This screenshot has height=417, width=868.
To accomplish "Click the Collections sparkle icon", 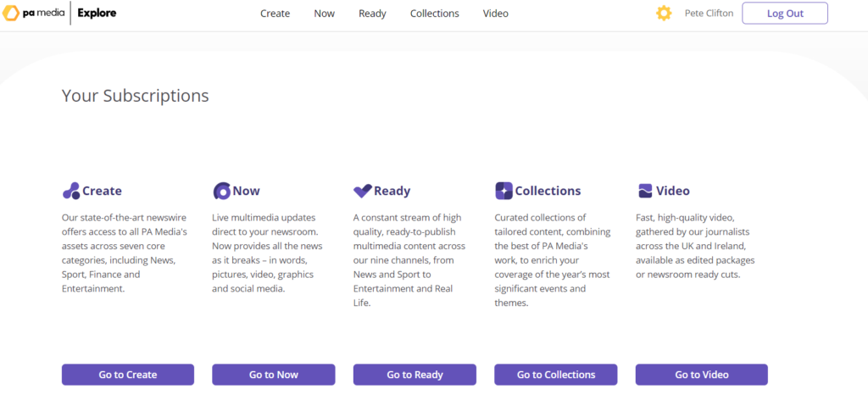I will 504,191.
